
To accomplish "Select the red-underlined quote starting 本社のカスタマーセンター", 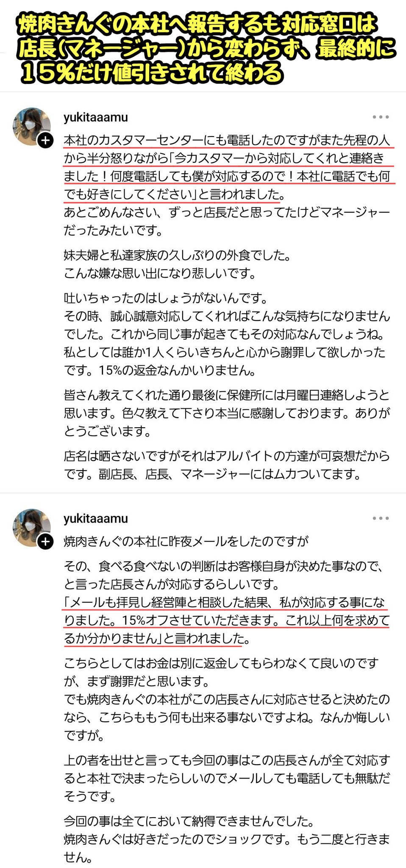I will coord(228,167).
